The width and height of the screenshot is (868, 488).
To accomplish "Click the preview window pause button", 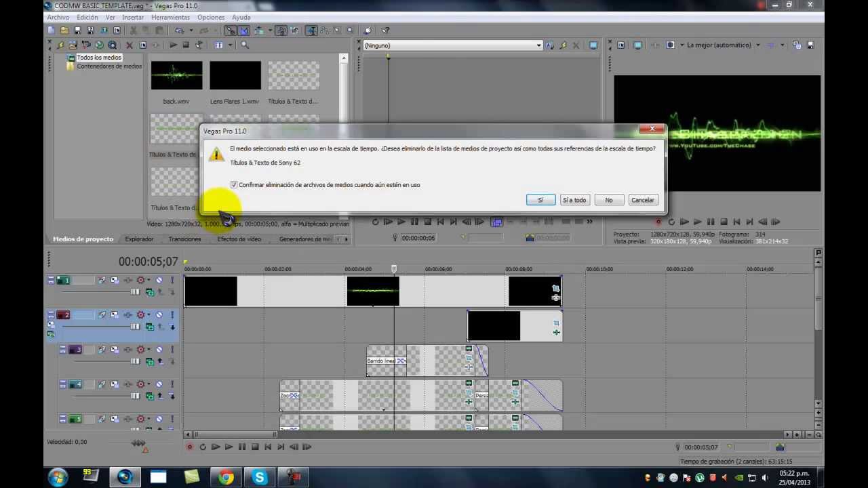I will click(711, 222).
